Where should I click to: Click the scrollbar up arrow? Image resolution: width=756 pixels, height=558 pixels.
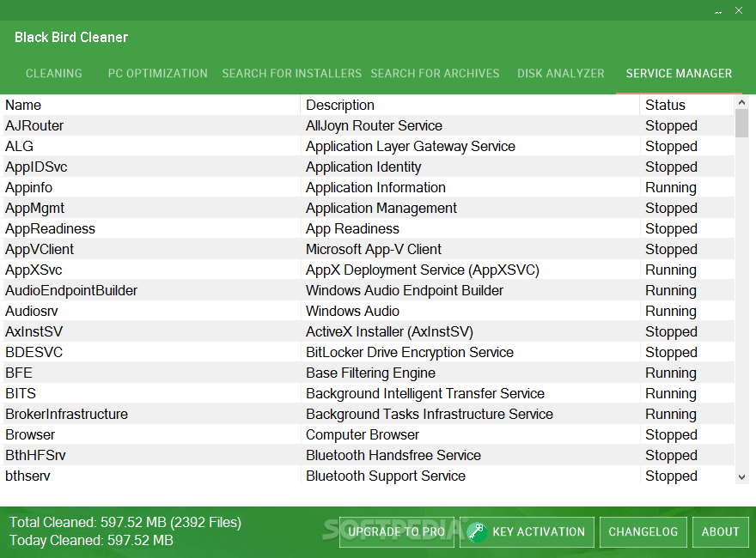pyautogui.click(x=742, y=102)
